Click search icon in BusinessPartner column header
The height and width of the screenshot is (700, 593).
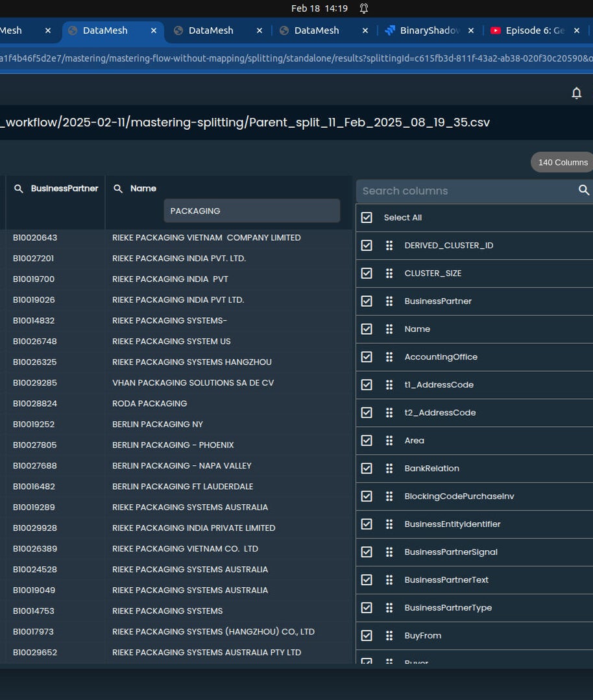click(x=19, y=189)
